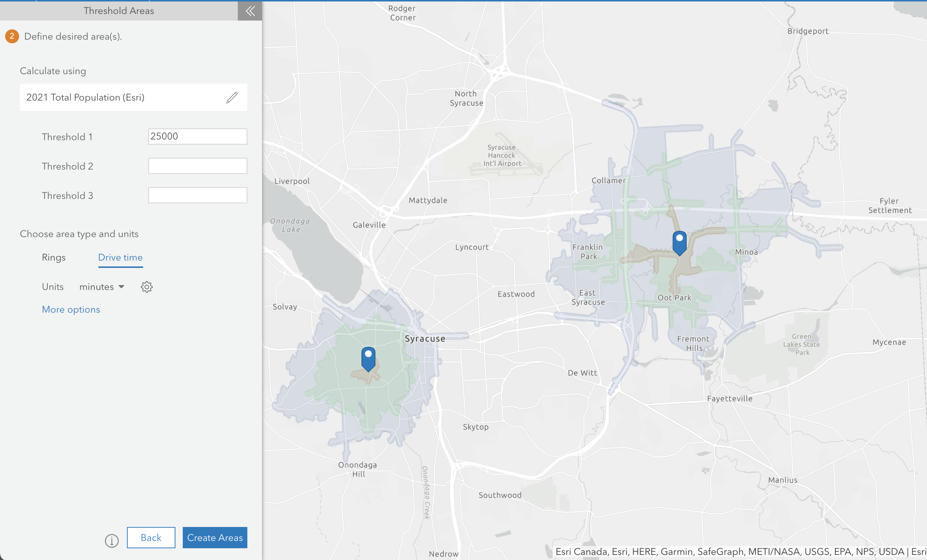Open the minutes units dropdown

click(x=102, y=287)
